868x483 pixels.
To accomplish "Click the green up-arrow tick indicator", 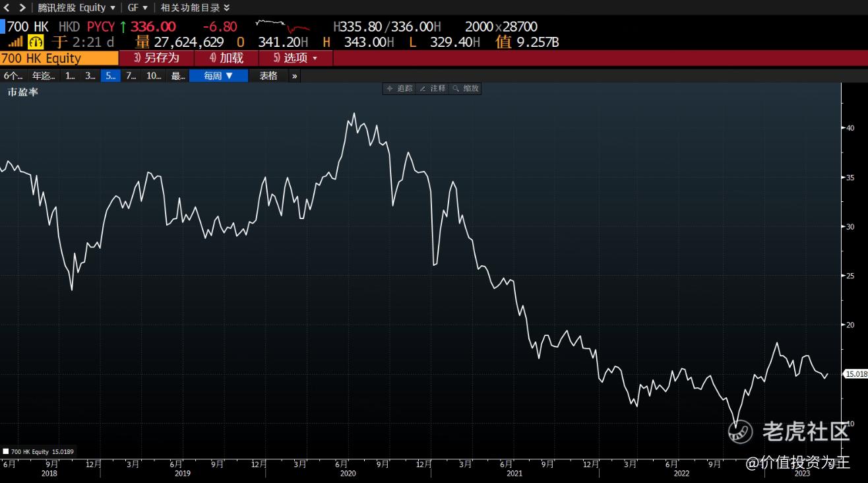I will tap(123, 27).
